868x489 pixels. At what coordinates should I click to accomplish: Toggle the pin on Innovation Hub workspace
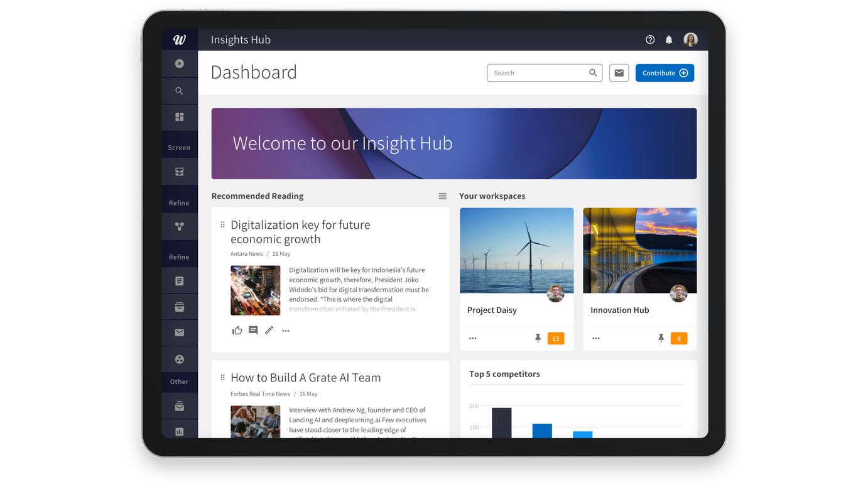(x=661, y=338)
